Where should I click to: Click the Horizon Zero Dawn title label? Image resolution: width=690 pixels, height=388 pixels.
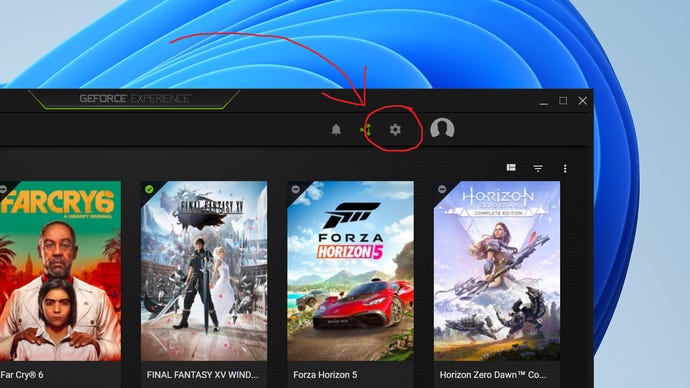click(x=493, y=375)
